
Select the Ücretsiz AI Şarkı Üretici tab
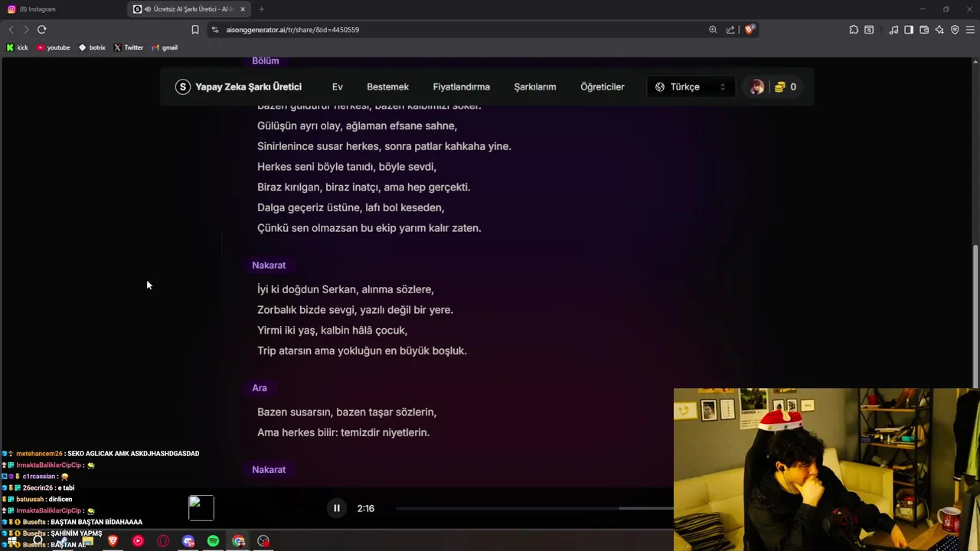pyautogui.click(x=189, y=9)
